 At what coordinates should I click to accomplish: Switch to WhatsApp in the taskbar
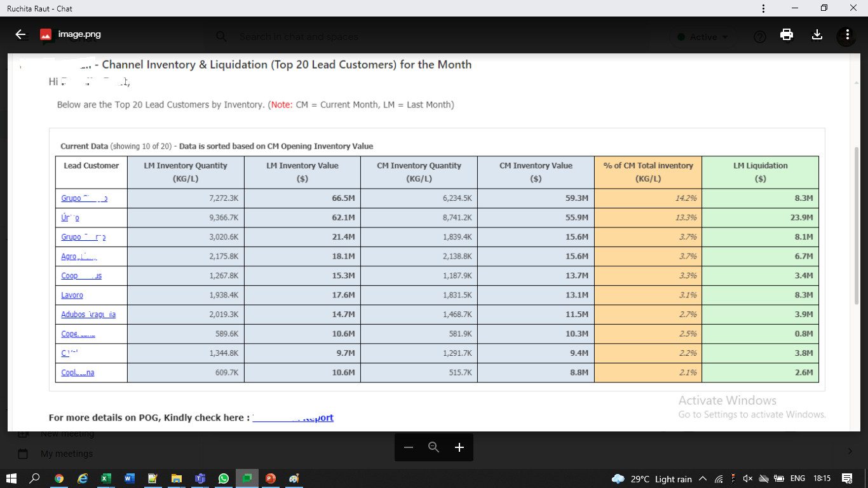pos(223,478)
